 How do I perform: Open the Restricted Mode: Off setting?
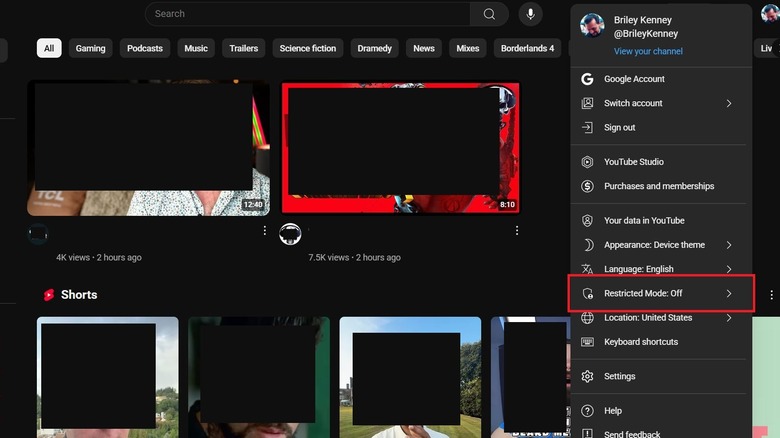point(661,294)
